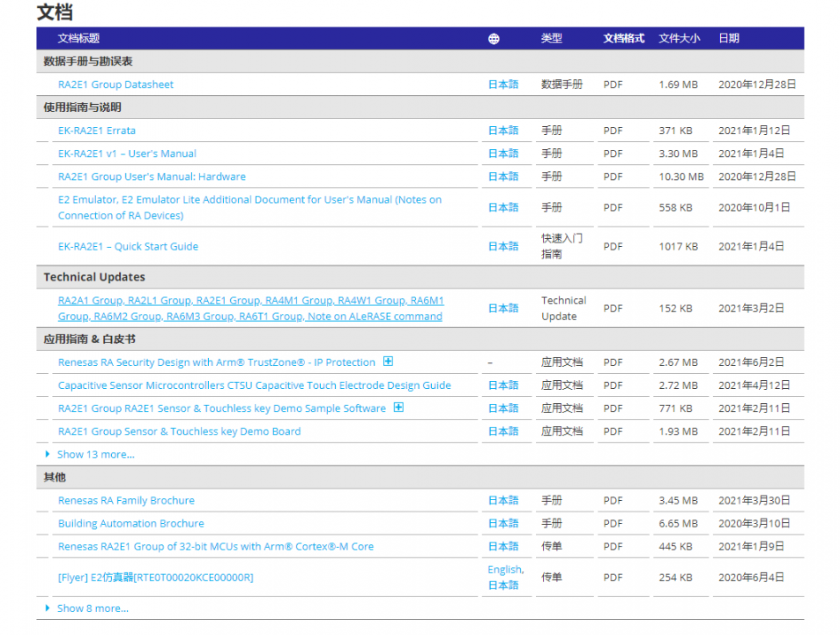The image size is (840, 635).
Task: Expand plus icon beside Touchless key Demo Sample Software
Action: pyautogui.click(x=398, y=407)
